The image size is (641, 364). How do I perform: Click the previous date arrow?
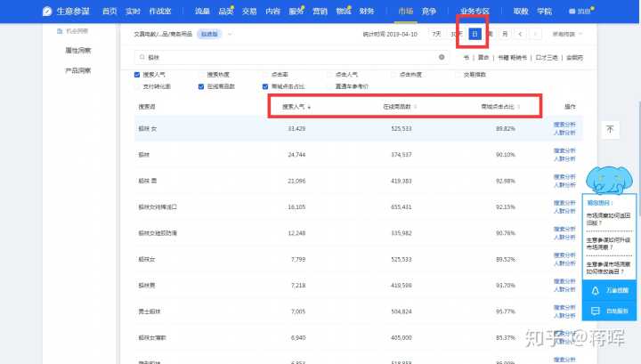pos(521,34)
